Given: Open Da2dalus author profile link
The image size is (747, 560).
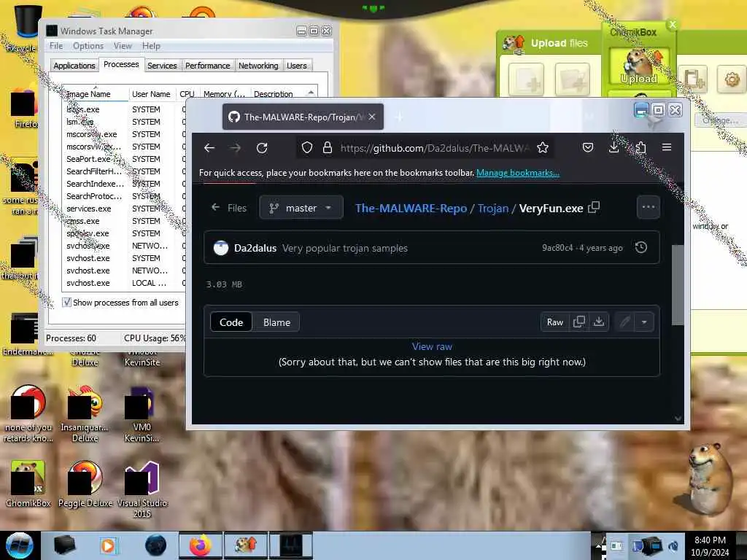Looking at the screenshot, I should 255,248.
